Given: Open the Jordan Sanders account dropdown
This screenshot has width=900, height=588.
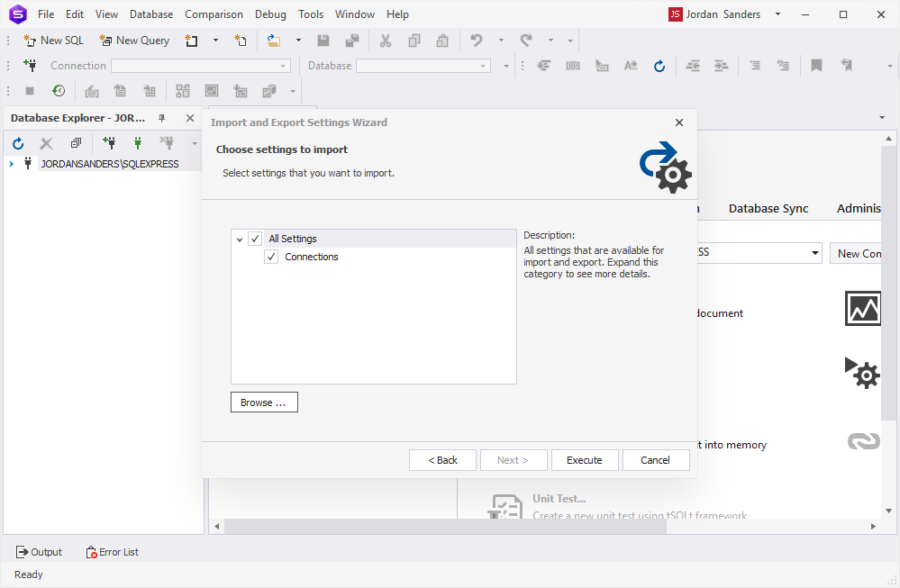Looking at the screenshot, I should coord(777,14).
